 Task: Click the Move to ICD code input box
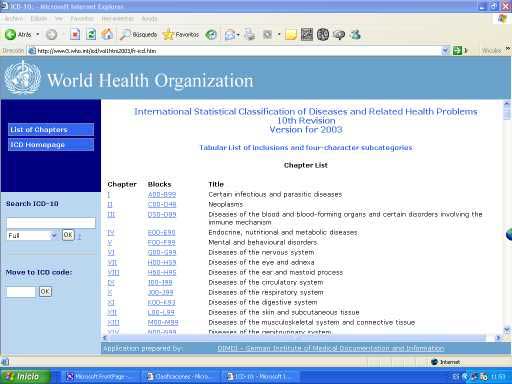tap(21, 292)
